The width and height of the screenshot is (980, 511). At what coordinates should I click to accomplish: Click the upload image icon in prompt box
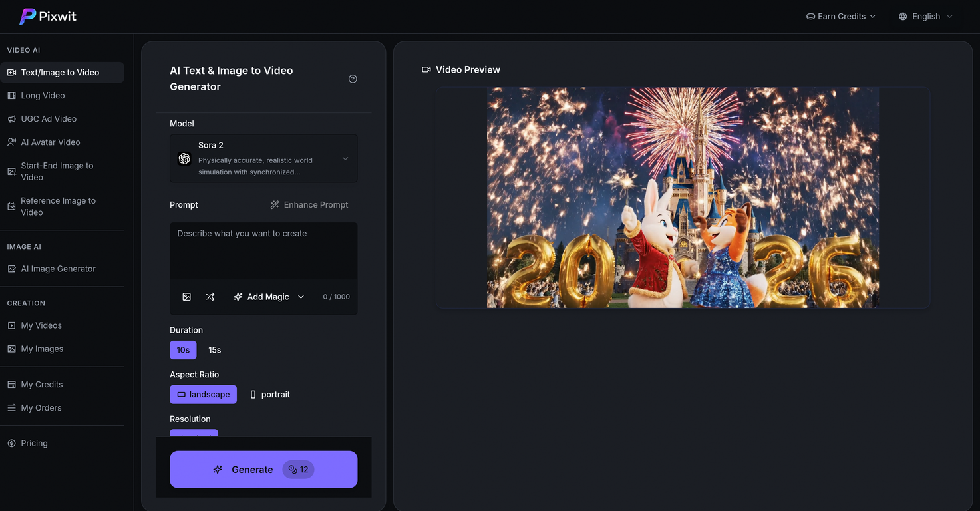tap(187, 297)
